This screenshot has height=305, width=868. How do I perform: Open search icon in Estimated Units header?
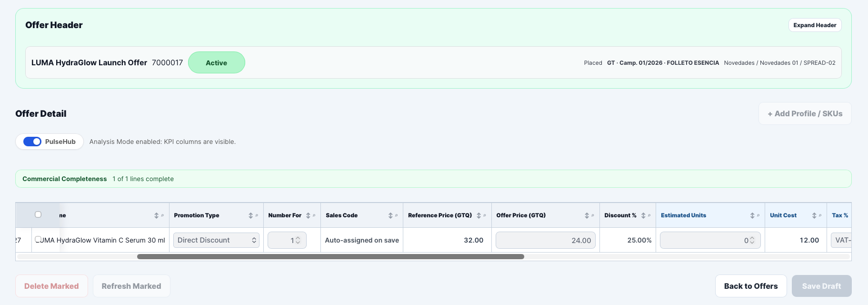point(758,215)
